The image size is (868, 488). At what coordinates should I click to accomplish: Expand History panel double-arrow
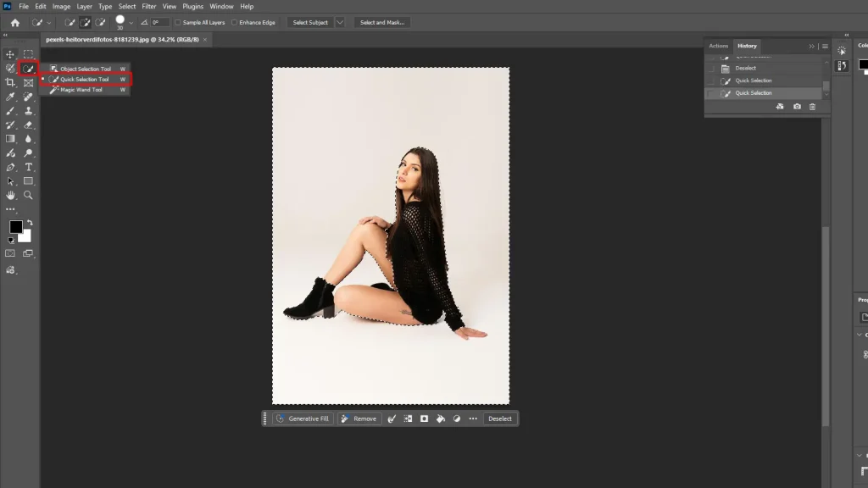(811, 47)
